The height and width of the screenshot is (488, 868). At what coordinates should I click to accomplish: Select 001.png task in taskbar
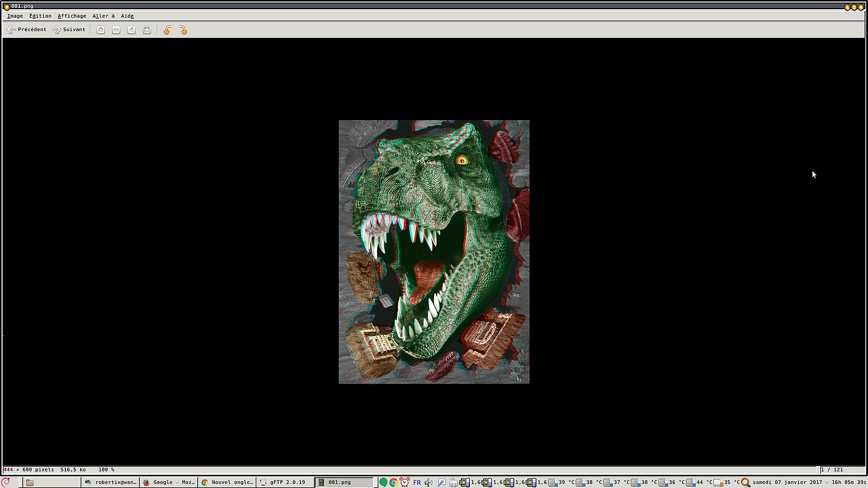(344, 483)
